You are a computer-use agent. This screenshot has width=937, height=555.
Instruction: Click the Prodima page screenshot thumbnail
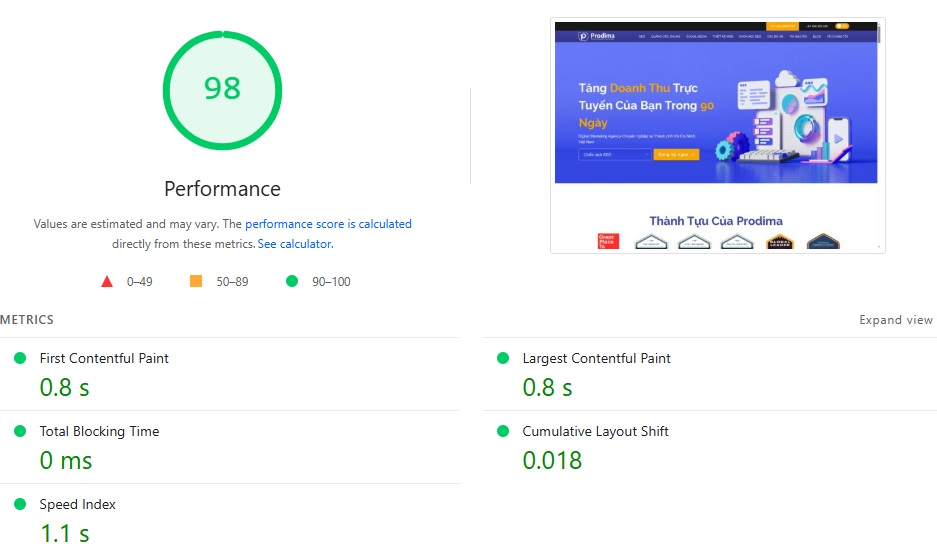coord(717,136)
